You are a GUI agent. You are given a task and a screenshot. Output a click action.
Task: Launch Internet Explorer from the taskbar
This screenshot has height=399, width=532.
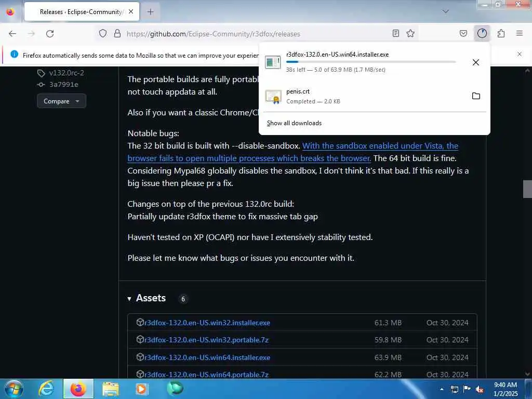[x=46, y=389]
